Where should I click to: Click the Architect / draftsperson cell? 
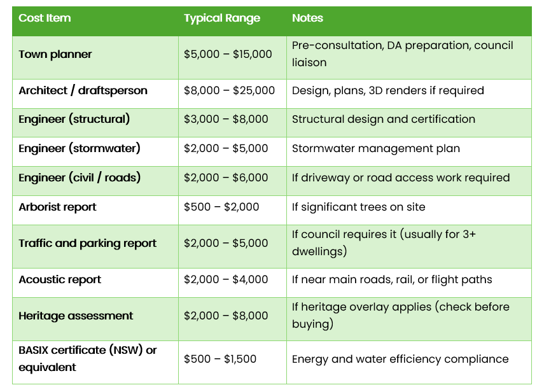[x=83, y=90]
